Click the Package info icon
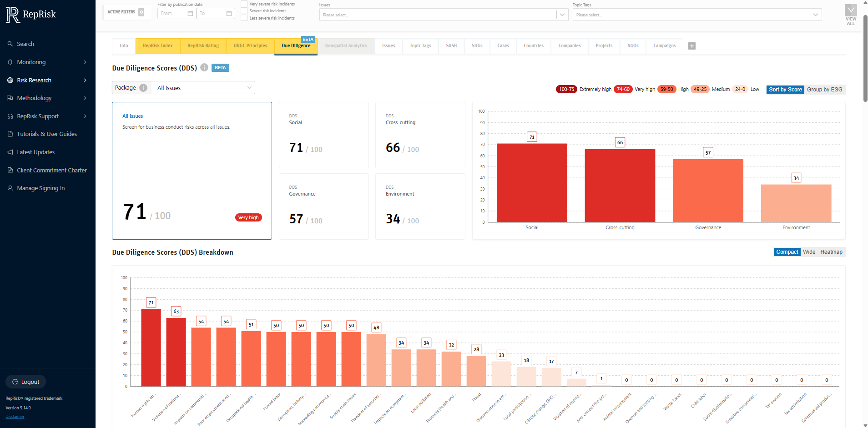 click(143, 88)
